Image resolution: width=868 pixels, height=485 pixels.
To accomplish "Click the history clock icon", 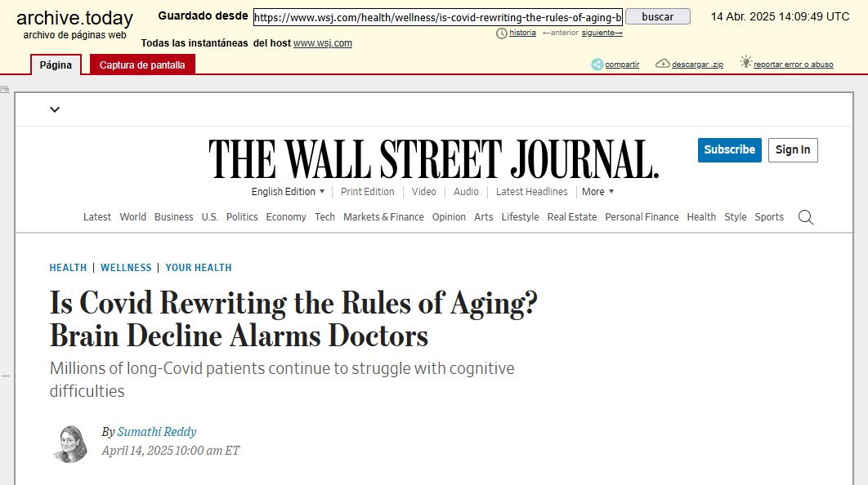I will 502,33.
